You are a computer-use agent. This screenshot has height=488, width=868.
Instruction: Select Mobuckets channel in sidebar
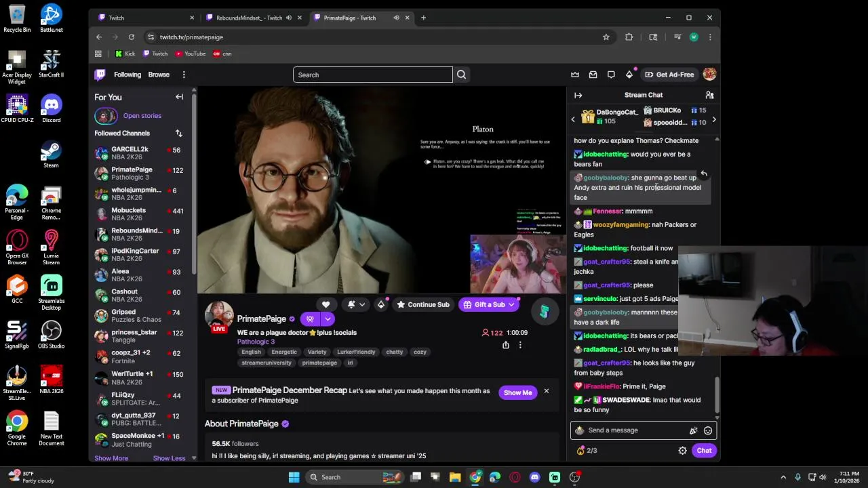142,214
